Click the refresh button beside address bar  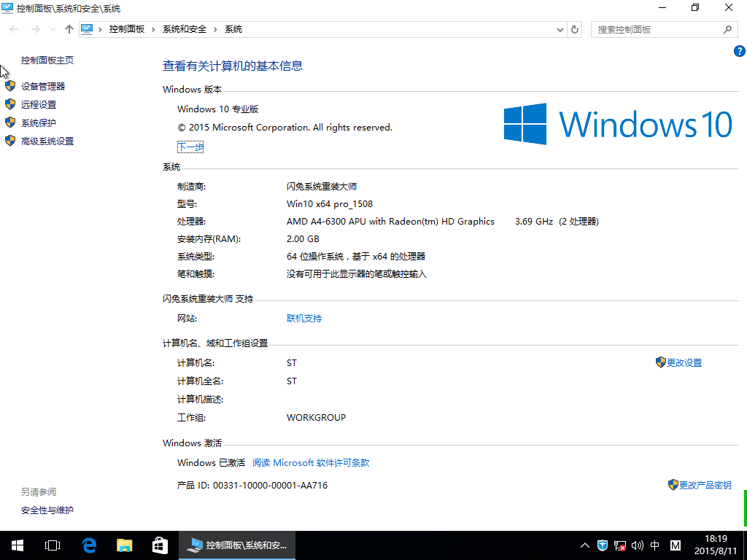575,29
